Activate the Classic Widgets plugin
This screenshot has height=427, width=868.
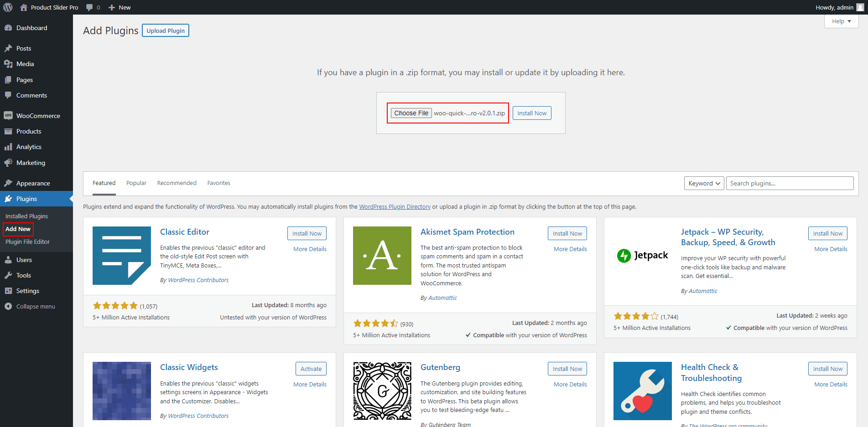point(311,369)
